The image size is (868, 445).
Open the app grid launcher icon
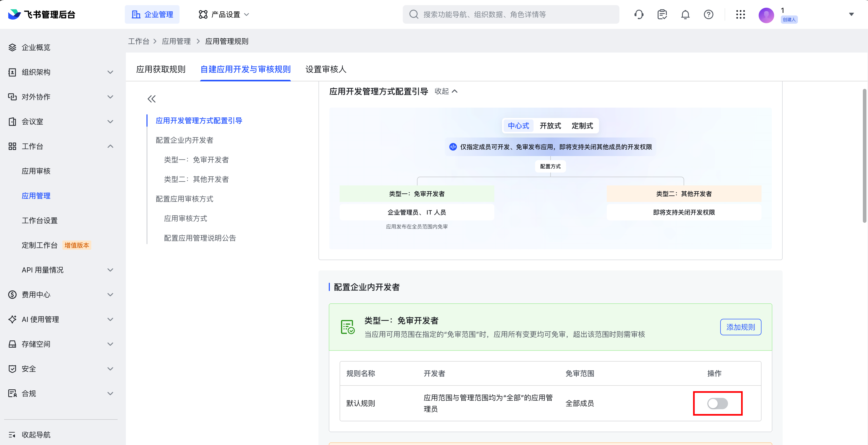[x=740, y=14]
